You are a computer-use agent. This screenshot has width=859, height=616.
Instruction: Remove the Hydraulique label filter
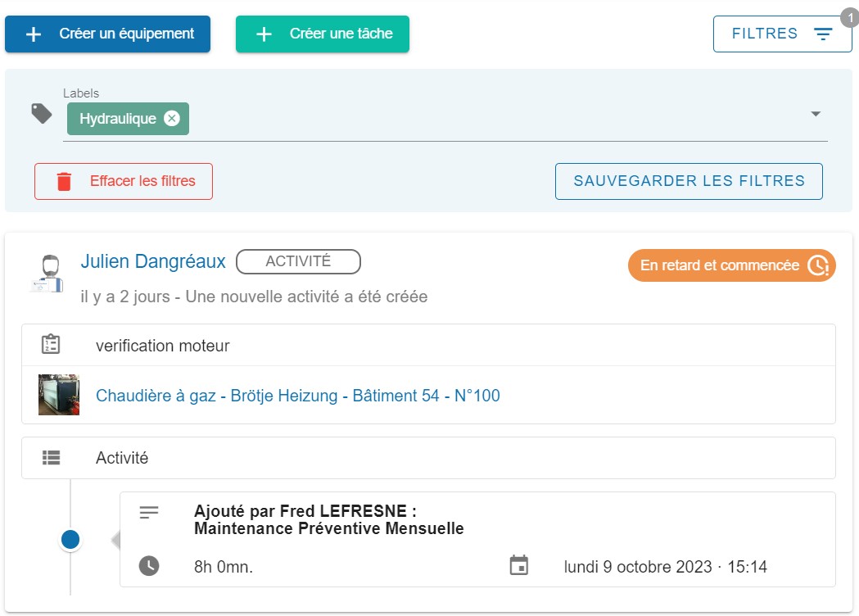173,118
